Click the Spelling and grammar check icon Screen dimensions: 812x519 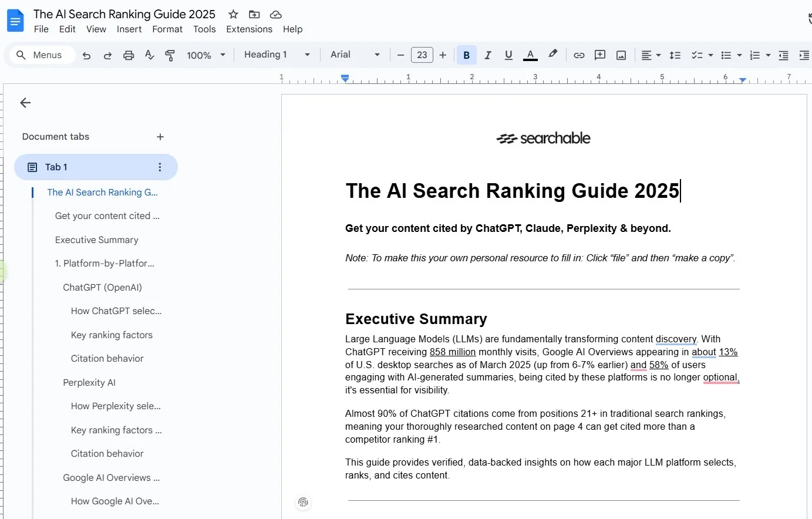click(149, 55)
